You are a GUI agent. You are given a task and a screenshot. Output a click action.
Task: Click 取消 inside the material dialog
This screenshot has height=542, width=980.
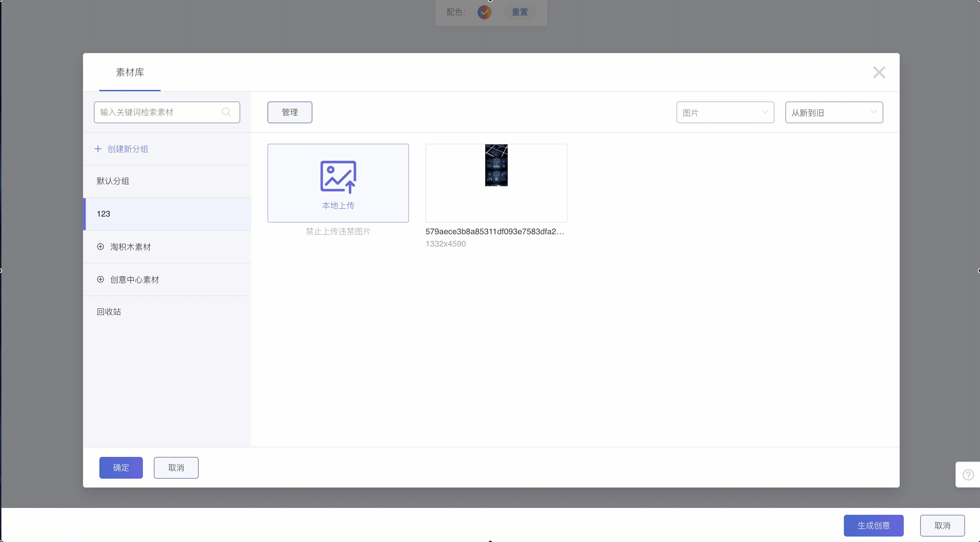[x=176, y=467]
